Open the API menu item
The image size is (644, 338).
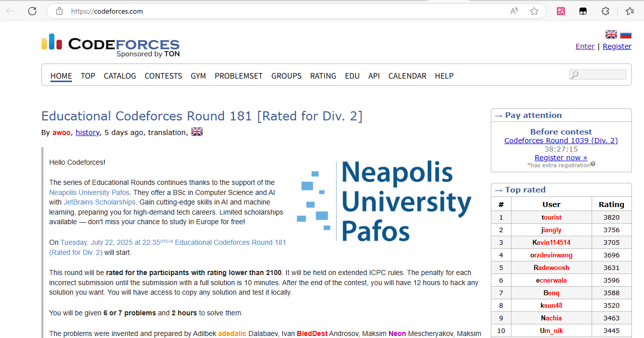[374, 76]
